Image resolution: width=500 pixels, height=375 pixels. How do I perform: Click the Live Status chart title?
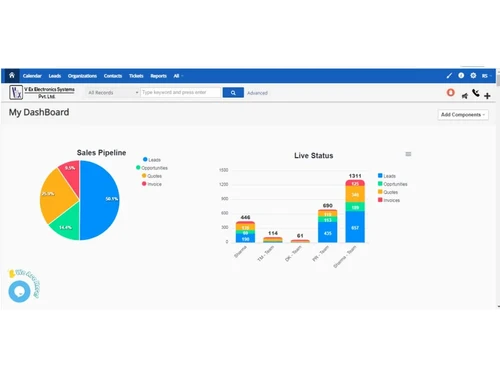(x=314, y=156)
